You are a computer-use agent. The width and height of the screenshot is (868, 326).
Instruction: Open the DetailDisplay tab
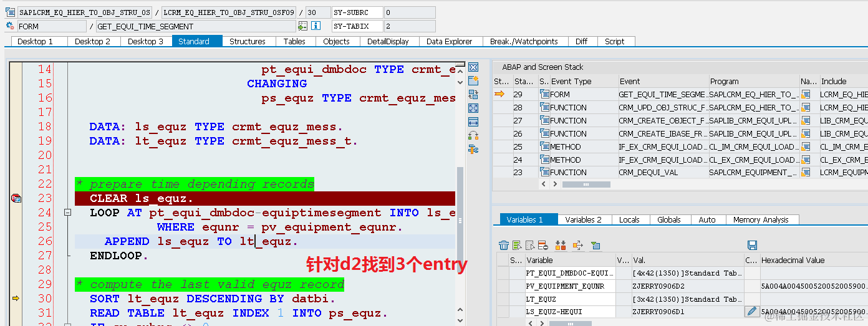coord(388,41)
